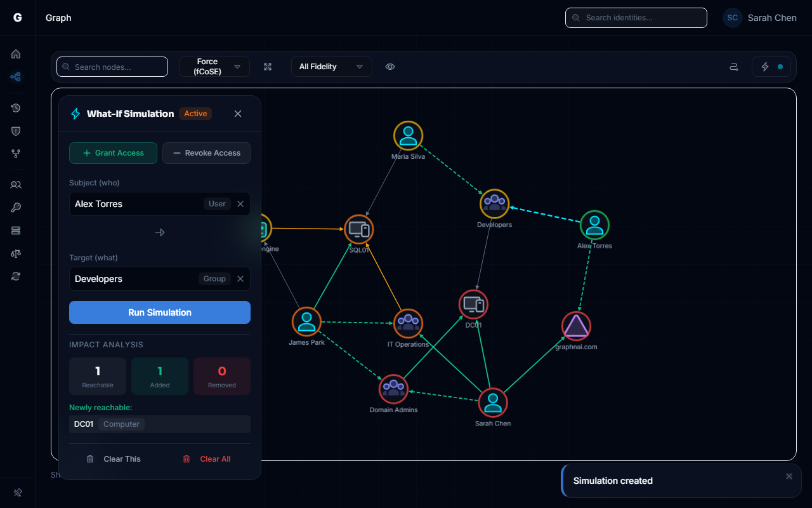The height and width of the screenshot is (508, 812).
Task: Click the sync refresh icon in the sidebar
Action: 16,276
